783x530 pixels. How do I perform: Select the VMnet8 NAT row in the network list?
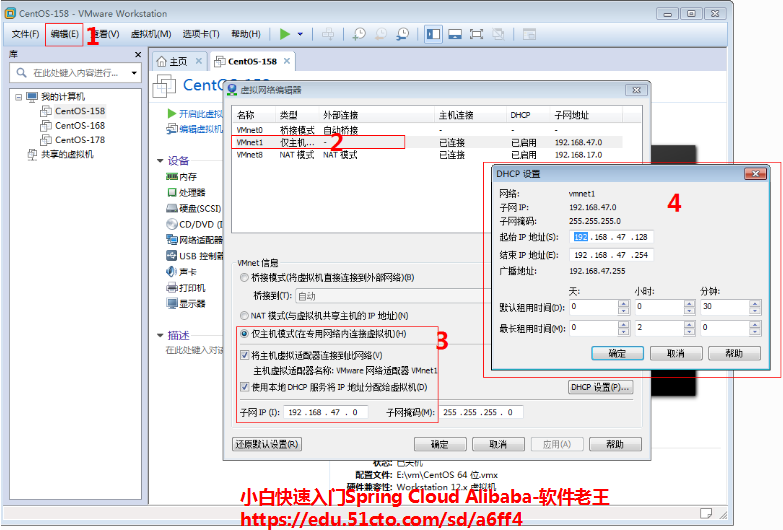click(428, 155)
